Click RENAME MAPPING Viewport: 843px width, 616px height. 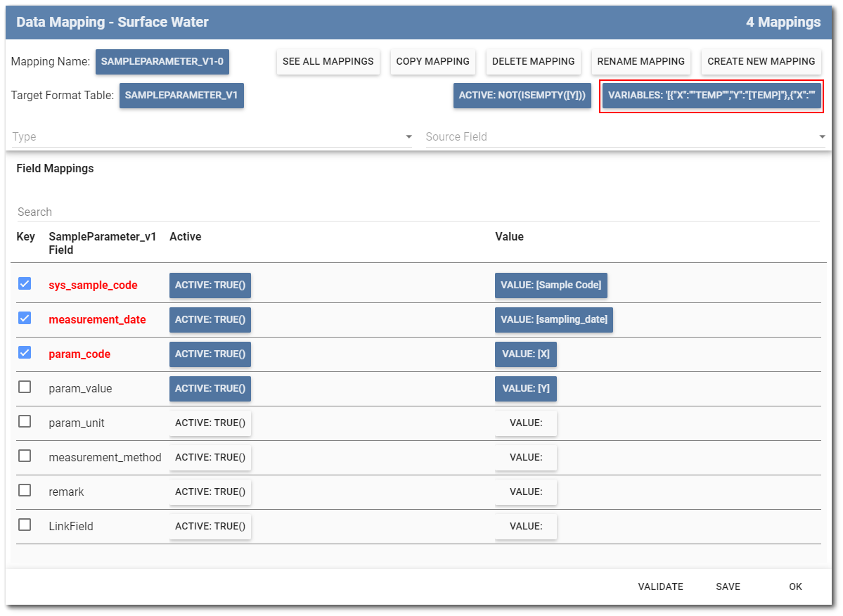(x=641, y=62)
